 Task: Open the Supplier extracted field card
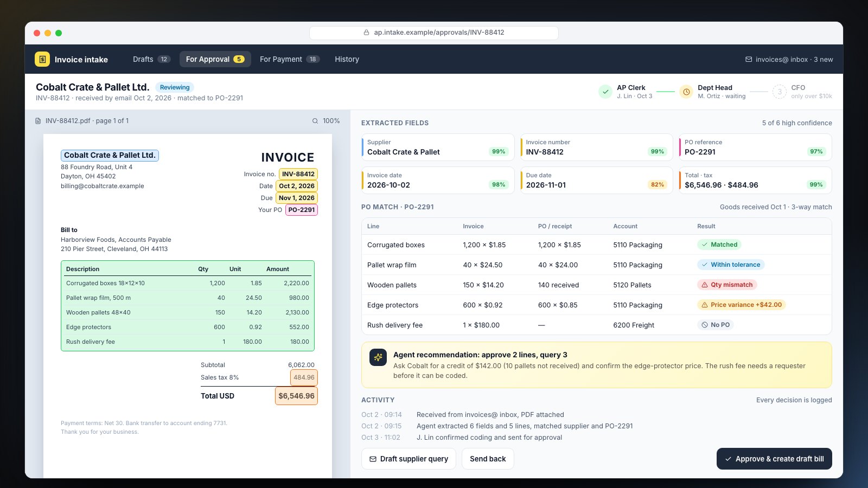point(438,147)
